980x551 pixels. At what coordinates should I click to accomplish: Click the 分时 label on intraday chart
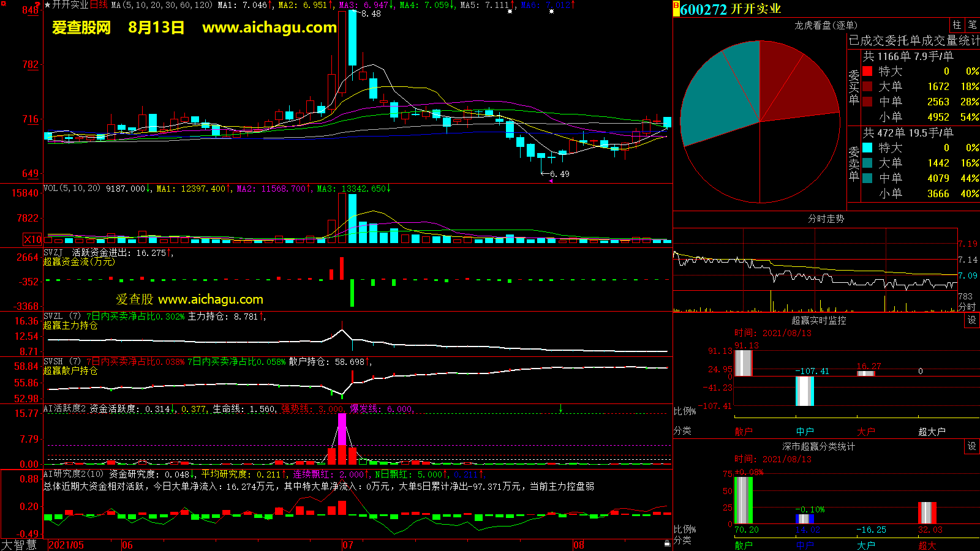[x=967, y=307]
